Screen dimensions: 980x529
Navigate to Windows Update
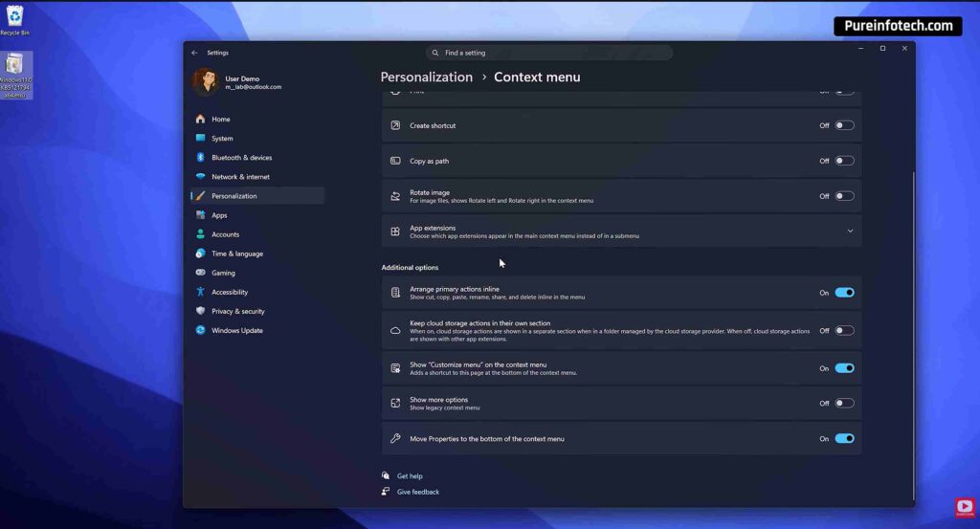point(257,330)
